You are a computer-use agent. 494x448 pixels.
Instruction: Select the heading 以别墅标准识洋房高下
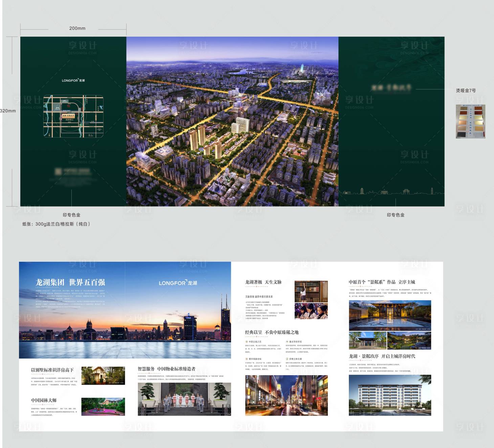[52, 370]
